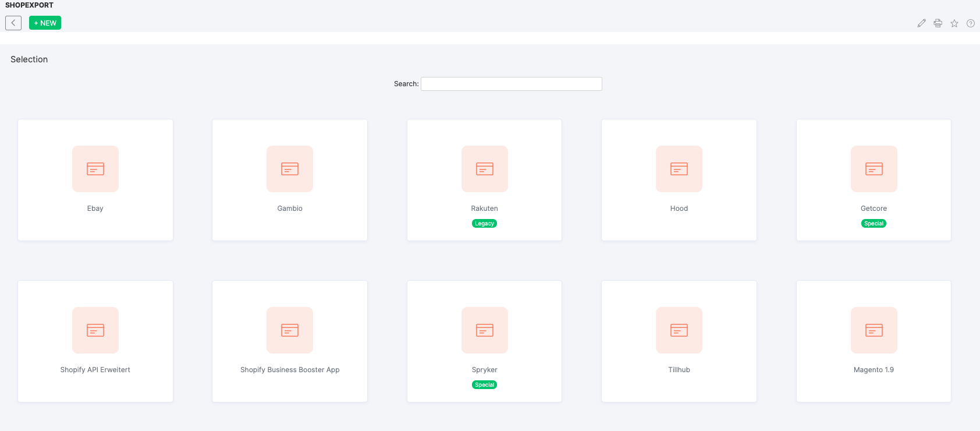Open the pencil edit icon
Screen dimensions: 980x431
click(921, 23)
